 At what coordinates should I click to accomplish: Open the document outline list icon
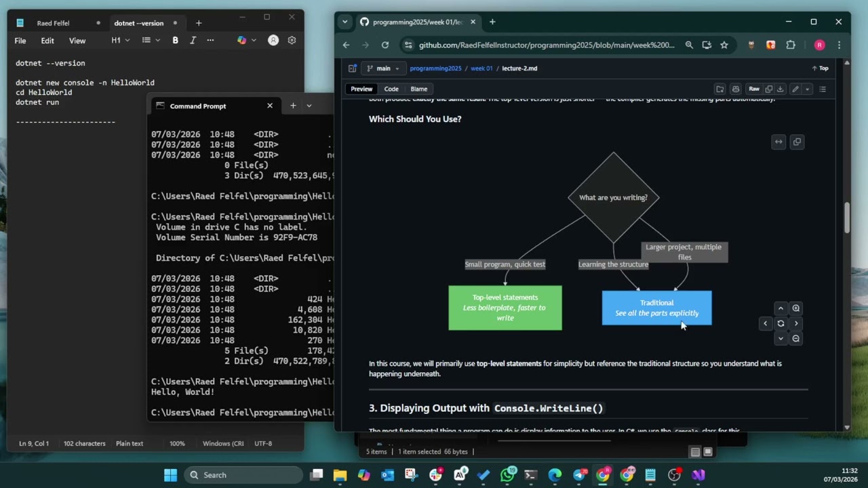pyautogui.click(x=823, y=89)
